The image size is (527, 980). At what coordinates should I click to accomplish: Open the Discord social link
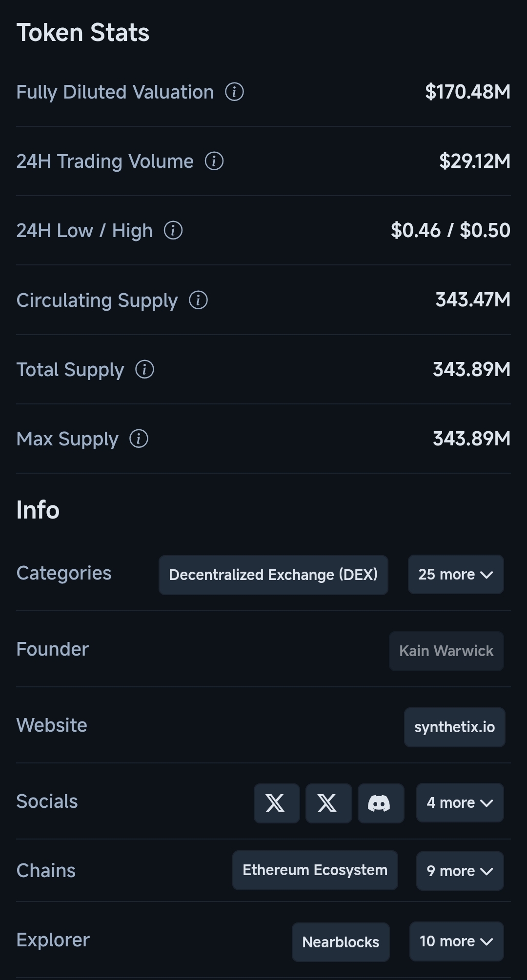tap(381, 803)
